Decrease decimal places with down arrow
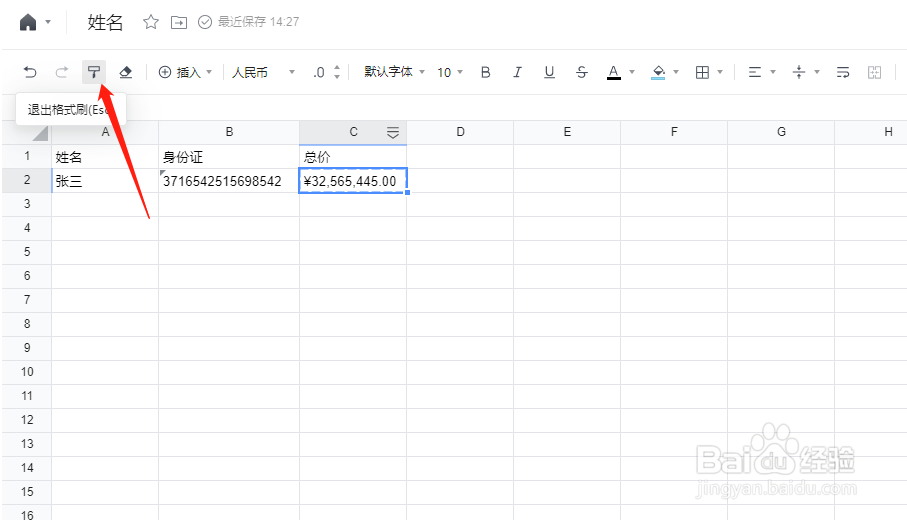The image size is (907, 520). coord(337,77)
